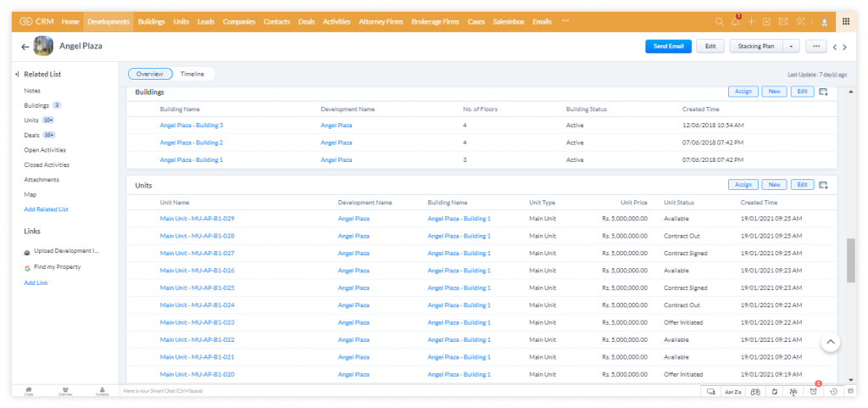Collapse the Related List sidebar
The height and width of the screenshot is (408, 868).
click(17, 74)
